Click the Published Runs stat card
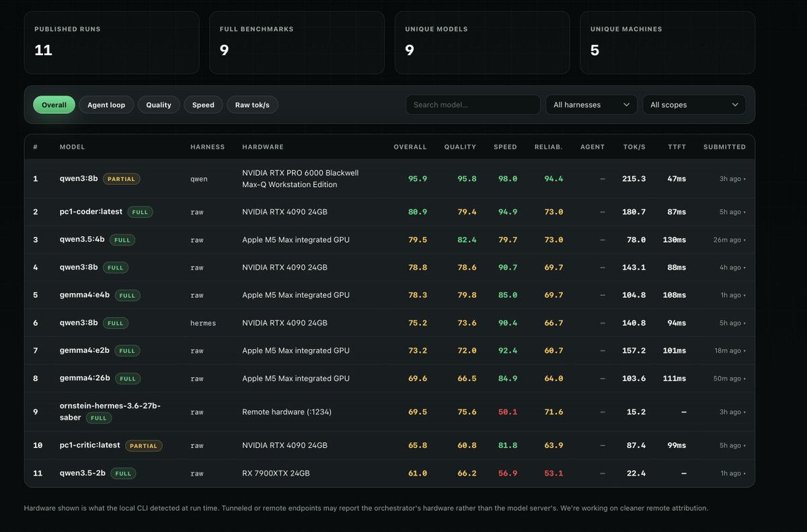This screenshot has width=807, height=532. (112, 42)
